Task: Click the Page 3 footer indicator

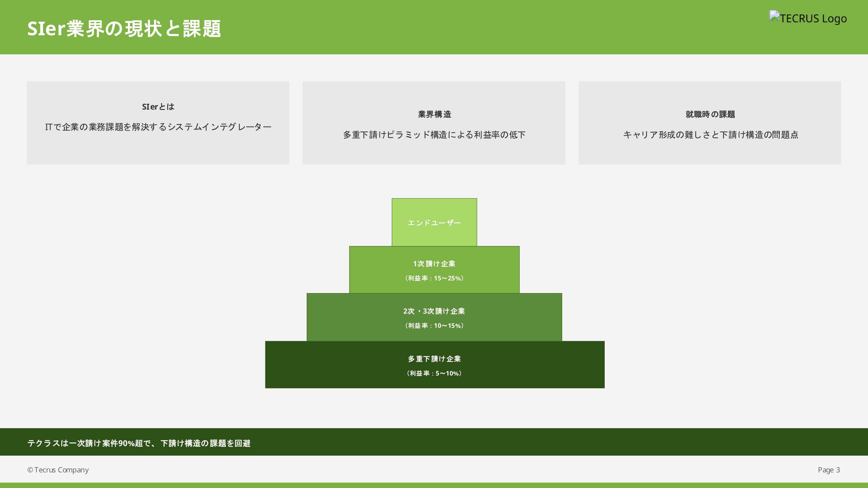Action: pos(829,469)
